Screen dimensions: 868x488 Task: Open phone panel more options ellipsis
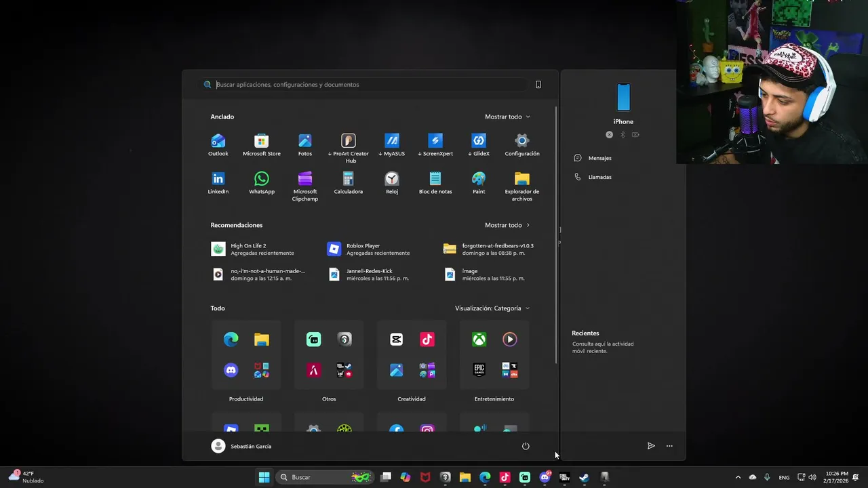(x=669, y=446)
